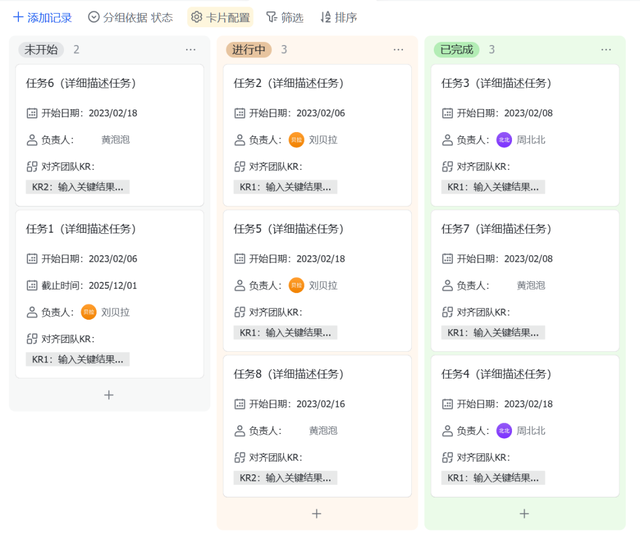Click 截止时间 date on 任务1 card
Viewport: 640px width, 543px height.
coord(113,285)
